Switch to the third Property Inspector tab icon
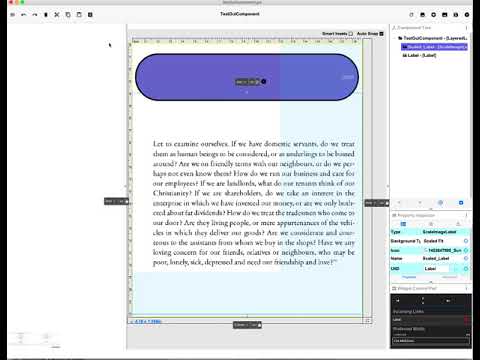Viewport: 480px width, 360px height. tap(458, 224)
